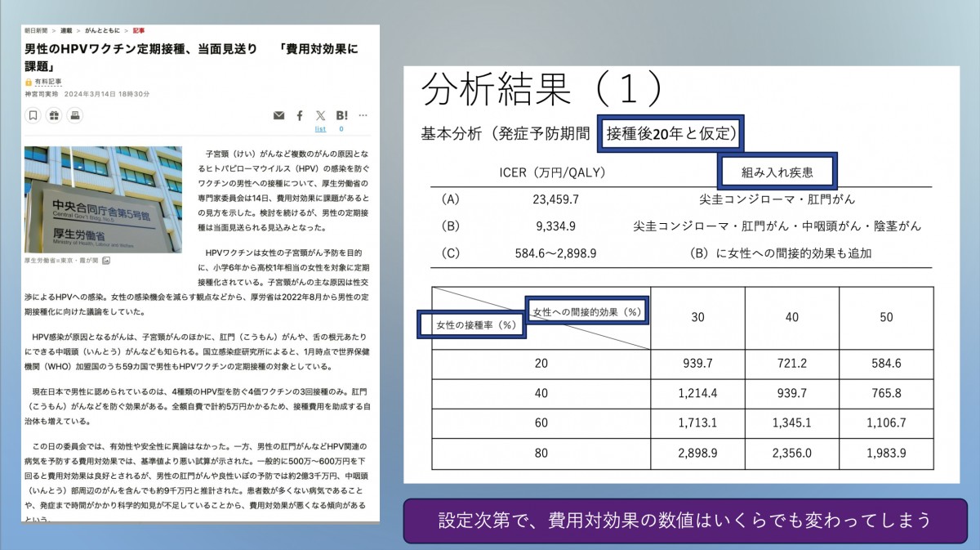Select the 584.6 value in the table
Screen dimensions: 980x550
[886, 364]
